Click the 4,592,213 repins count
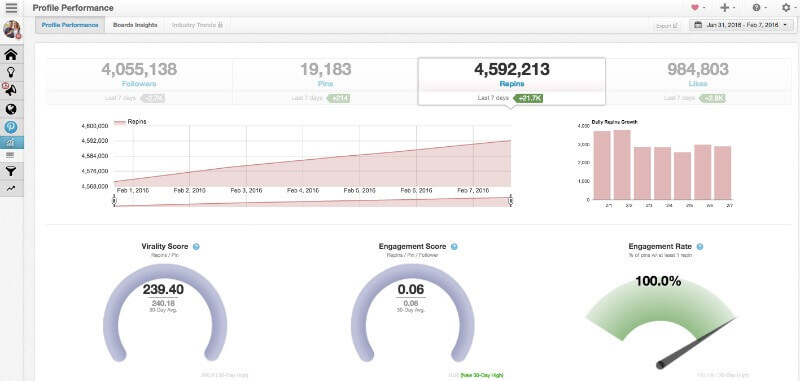 [512, 69]
